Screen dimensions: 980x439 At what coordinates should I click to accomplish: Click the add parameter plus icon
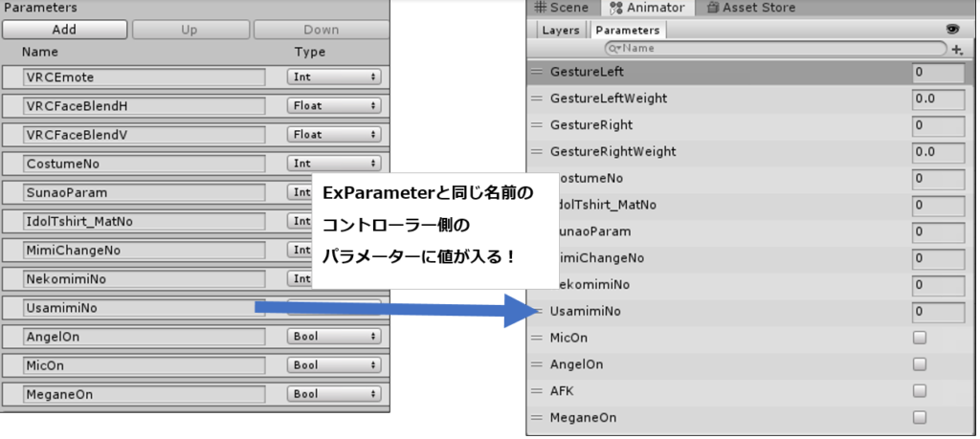pos(957,49)
